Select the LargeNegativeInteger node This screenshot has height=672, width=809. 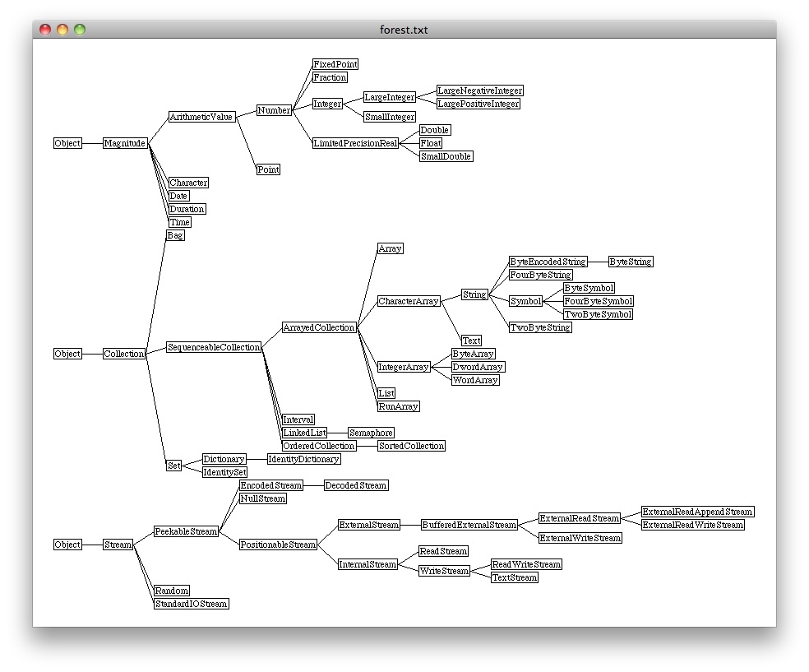(480, 90)
